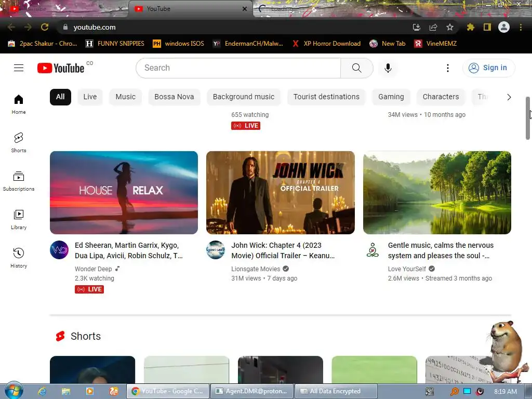532x399 pixels.
Task: Select the Music filter chip
Action: (x=126, y=97)
